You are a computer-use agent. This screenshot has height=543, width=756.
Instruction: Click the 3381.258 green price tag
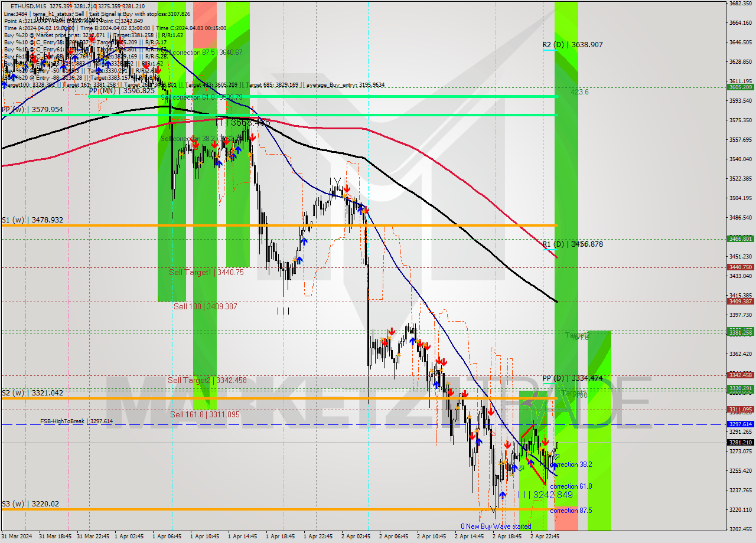click(741, 333)
